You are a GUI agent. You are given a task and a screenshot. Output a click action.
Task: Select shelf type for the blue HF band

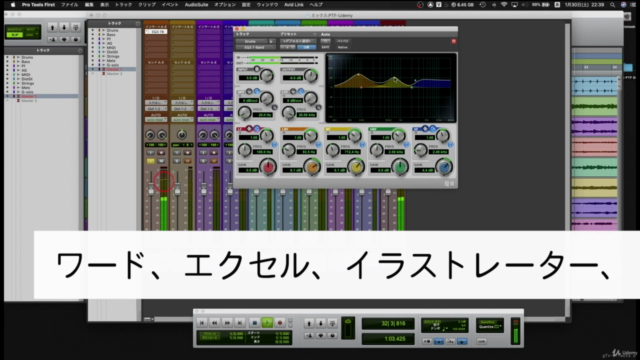pyautogui.click(x=433, y=129)
